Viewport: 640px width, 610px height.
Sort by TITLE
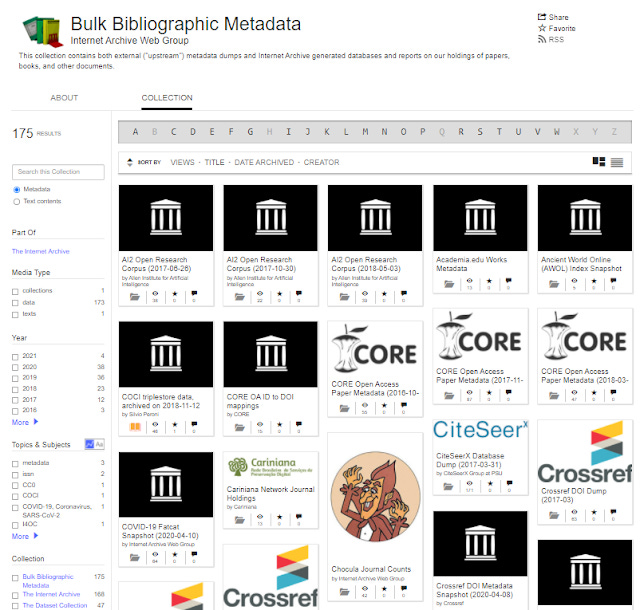pyautogui.click(x=214, y=162)
